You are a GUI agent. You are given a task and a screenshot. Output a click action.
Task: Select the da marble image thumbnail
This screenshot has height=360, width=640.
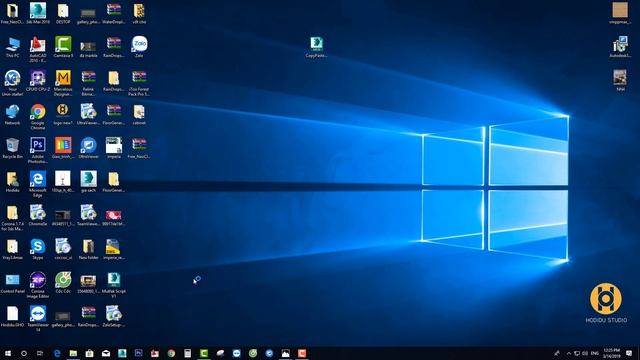point(89,48)
